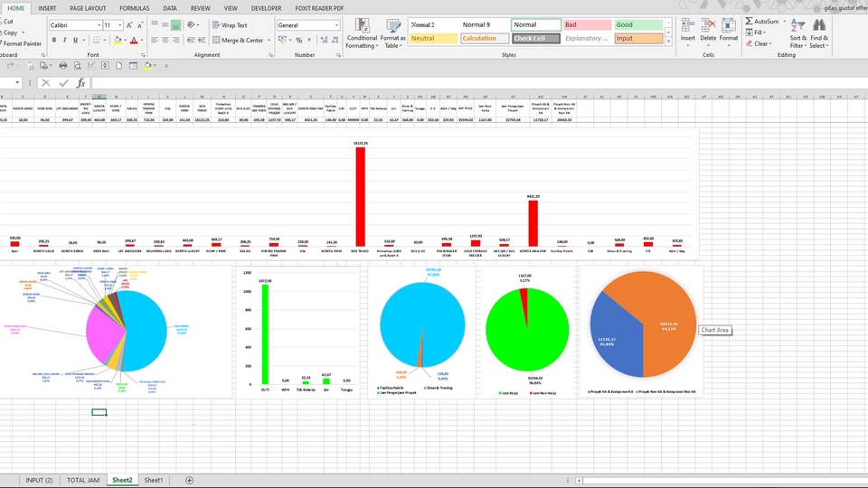Apply the Bad cell style
This screenshot has height=488, width=868.
point(587,25)
